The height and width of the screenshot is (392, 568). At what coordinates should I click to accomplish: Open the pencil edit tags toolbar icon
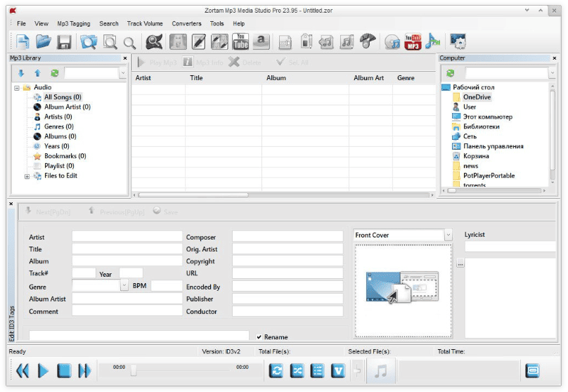point(199,41)
